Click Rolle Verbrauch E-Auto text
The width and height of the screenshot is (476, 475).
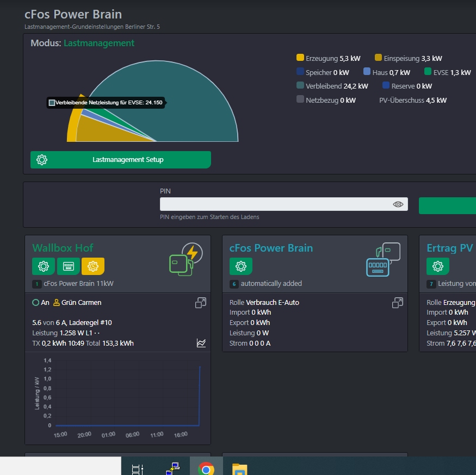pyautogui.click(x=264, y=302)
